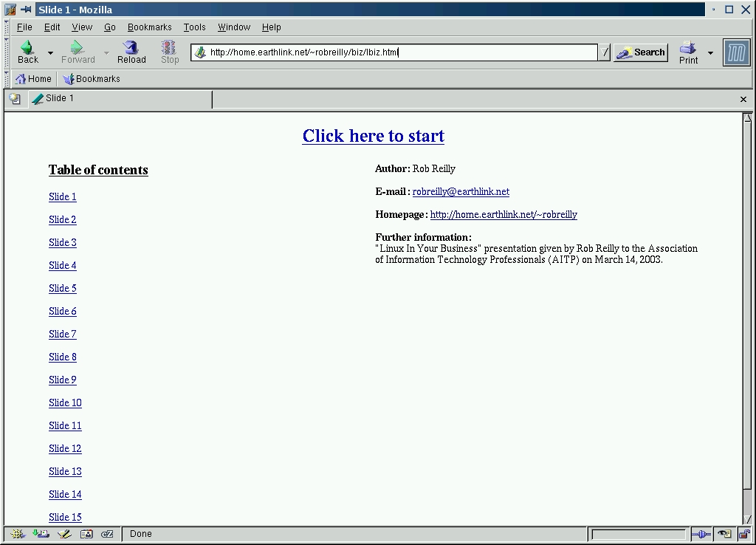Open the URL bar history dropdown

pos(605,52)
